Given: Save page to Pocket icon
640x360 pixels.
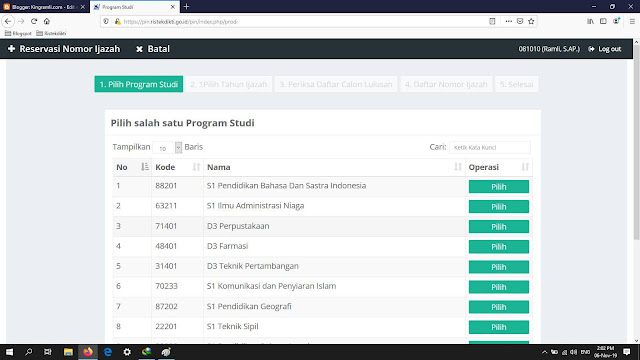Looking at the screenshot, I should (x=520, y=21).
